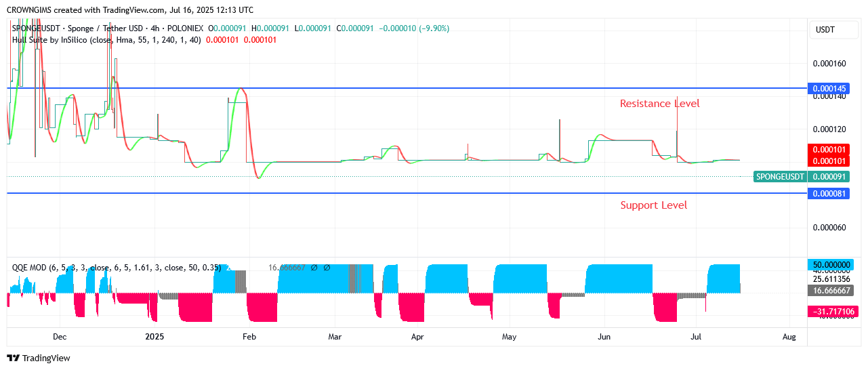Click the SPONGEUSDT price tag on axis
The width and height of the screenshot is (868, 370).
pos(781,177)
